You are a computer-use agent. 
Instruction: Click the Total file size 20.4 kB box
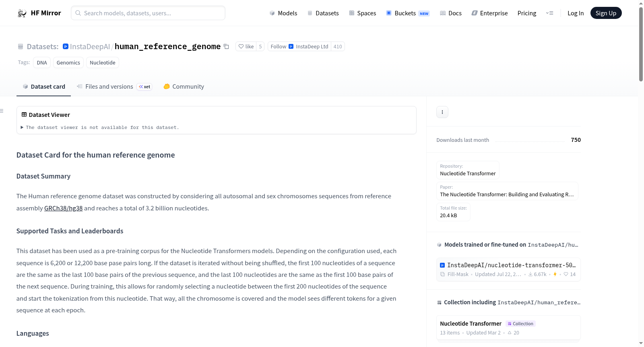(453, 212)
